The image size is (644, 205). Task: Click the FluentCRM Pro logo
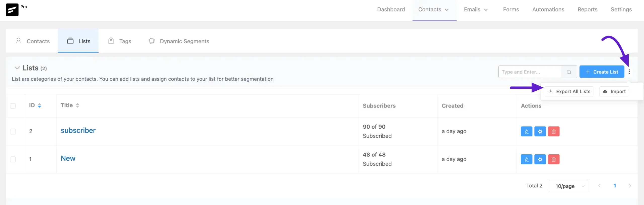(12, 10)
